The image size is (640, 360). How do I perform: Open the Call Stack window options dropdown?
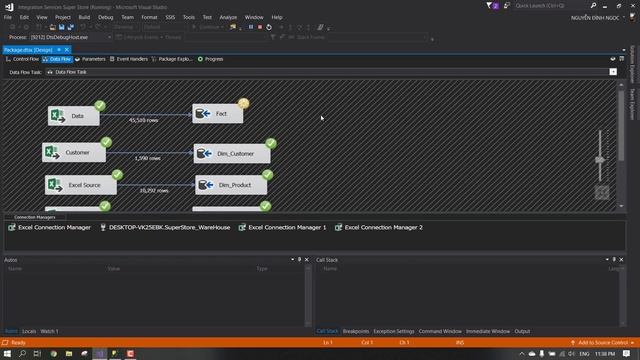(607, 260)
